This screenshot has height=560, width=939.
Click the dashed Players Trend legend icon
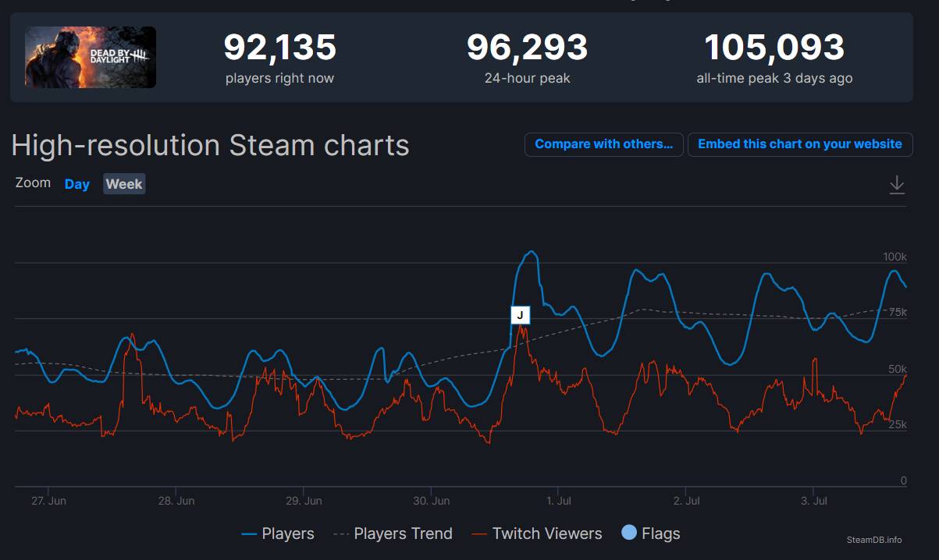pos(339,533)
